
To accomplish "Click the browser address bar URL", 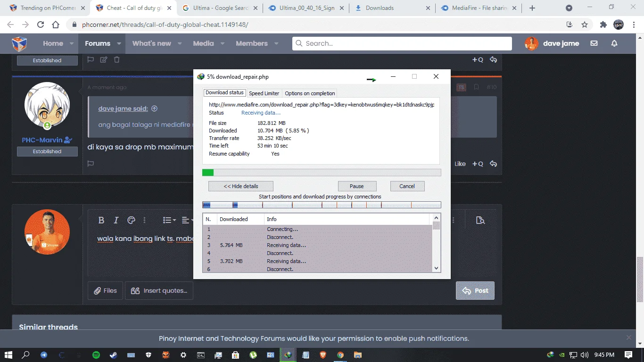I will pyautogui.click(x=165, y=25).
